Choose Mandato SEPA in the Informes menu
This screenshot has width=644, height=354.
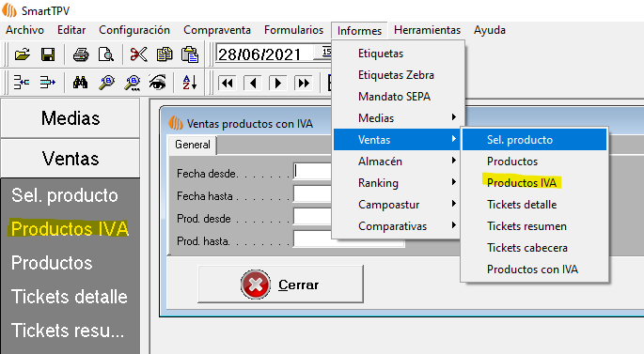click(x=399, y=97)
